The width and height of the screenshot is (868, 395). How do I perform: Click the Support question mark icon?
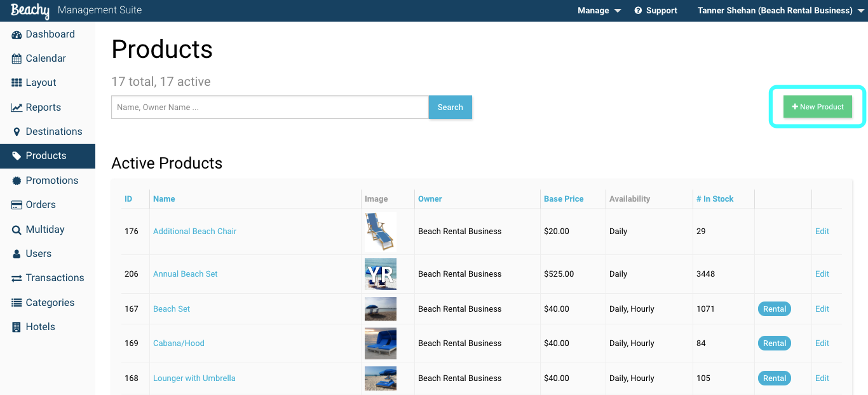638,11
